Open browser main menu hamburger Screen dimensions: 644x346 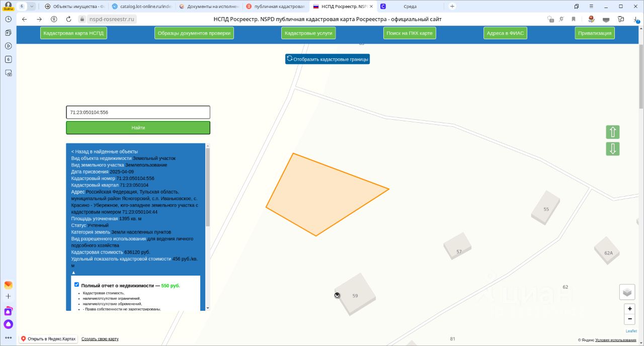pos(591,6)
